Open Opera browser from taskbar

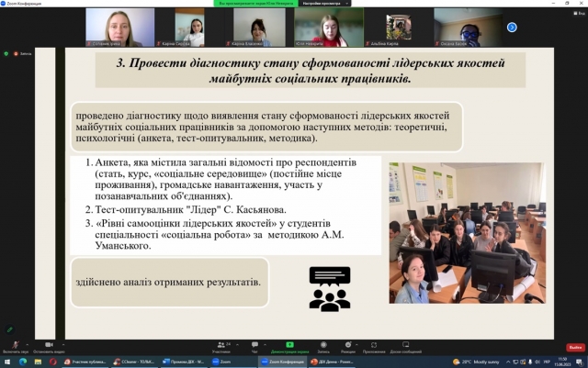point(53,362)
